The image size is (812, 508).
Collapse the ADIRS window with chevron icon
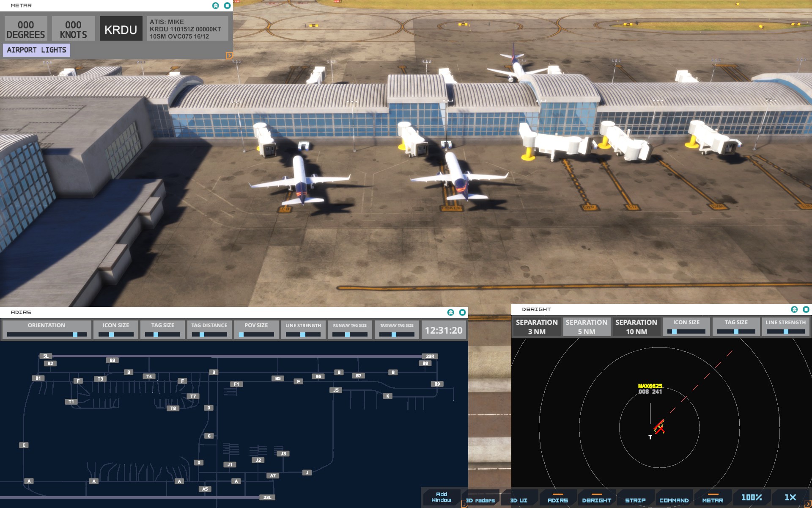tap(451, 312)
